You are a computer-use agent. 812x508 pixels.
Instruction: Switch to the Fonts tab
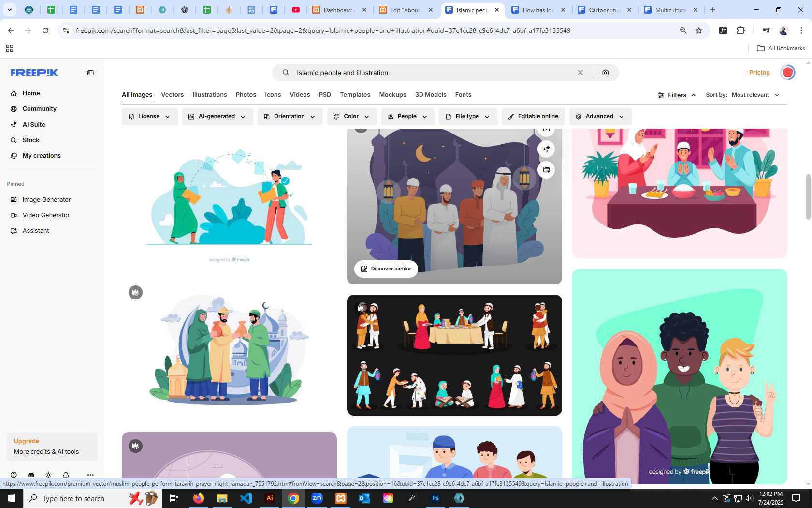coord(463,95)
